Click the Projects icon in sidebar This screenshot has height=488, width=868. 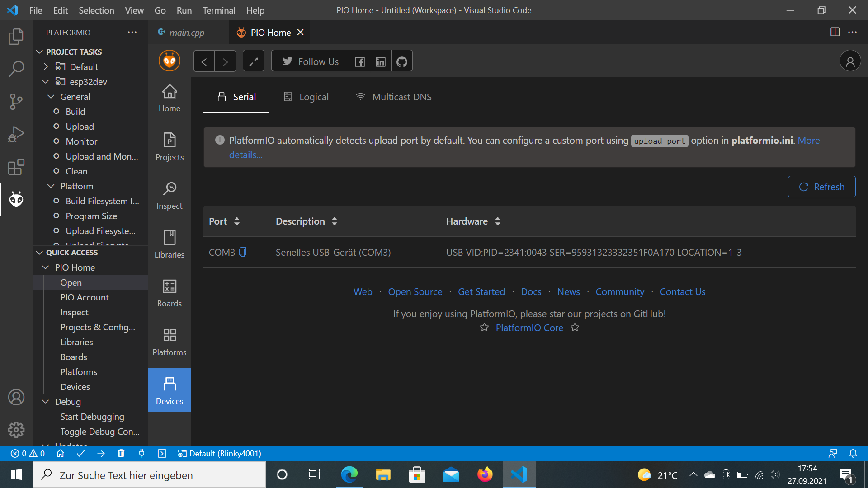(170, 145)
